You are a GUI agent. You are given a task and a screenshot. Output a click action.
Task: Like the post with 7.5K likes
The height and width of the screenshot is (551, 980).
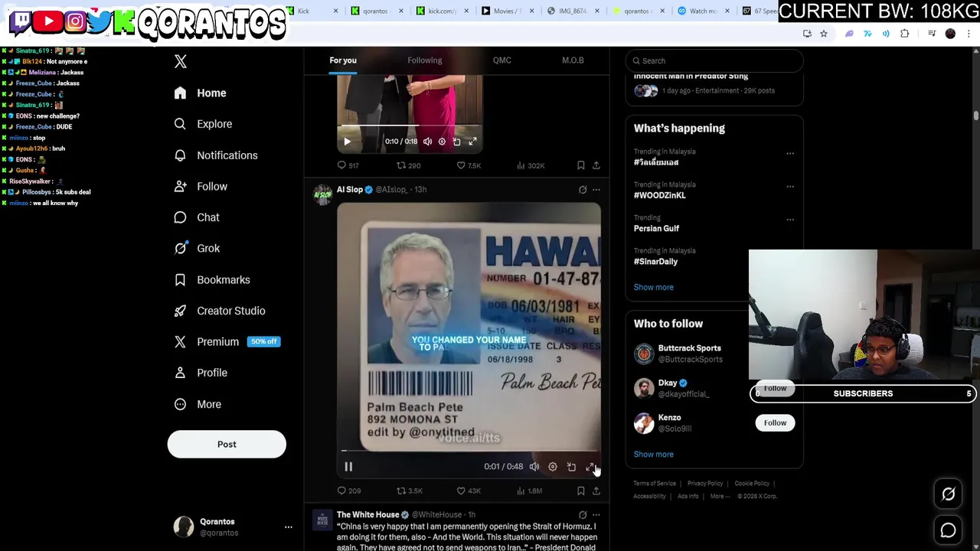[x=469, y=165]
